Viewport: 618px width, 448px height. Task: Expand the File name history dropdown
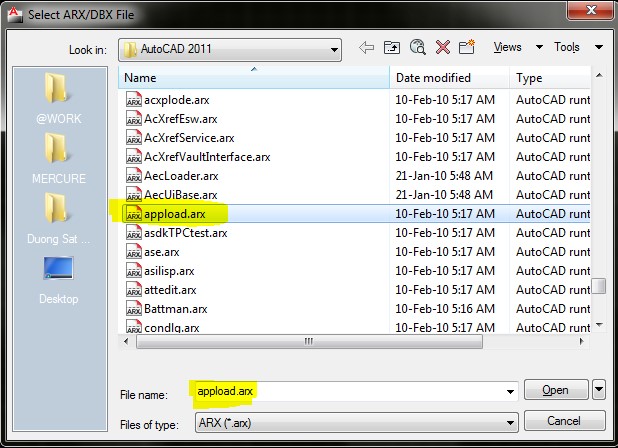510,392
